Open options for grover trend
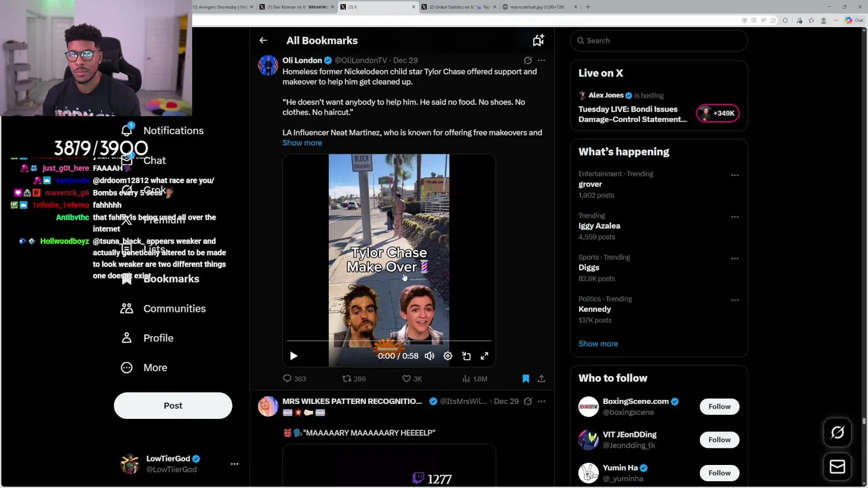 pyautogui.click(x=734, y=175)
